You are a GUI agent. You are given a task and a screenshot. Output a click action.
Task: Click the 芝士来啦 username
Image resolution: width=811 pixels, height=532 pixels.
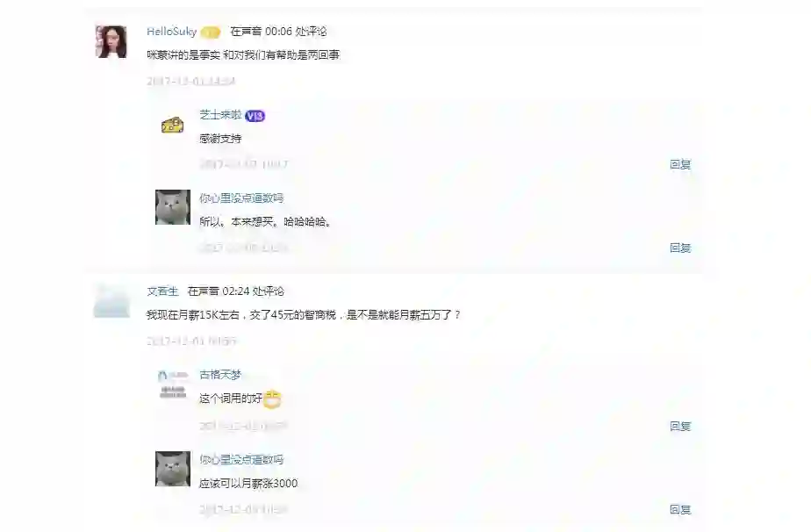(220, 115)
